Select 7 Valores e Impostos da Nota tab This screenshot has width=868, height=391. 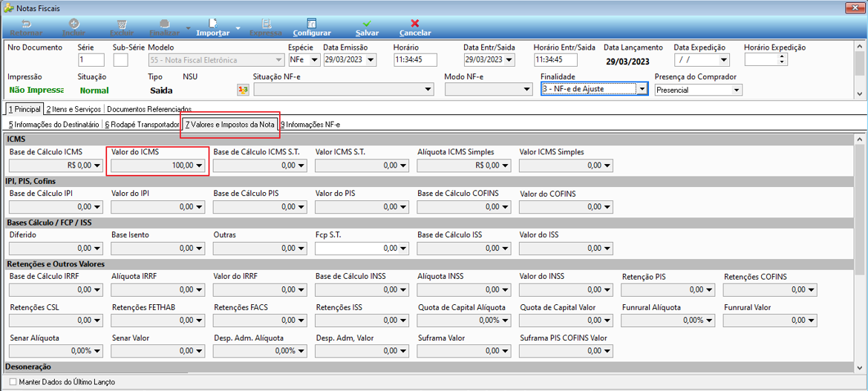pyautogui.click(x=229, y=125)
